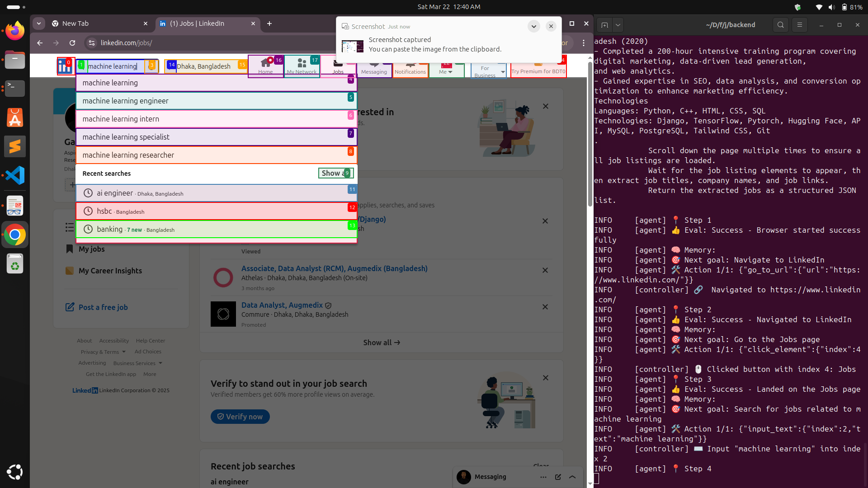Open the My Network nav icon
868x488 pixels.
click(x=302, y=66)
